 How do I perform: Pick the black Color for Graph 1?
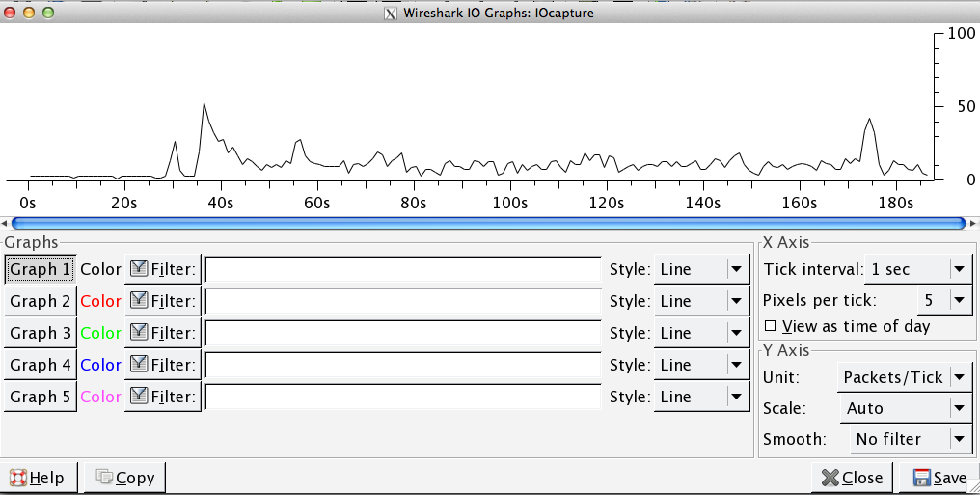pyautogui.click(x=100, y=270)
